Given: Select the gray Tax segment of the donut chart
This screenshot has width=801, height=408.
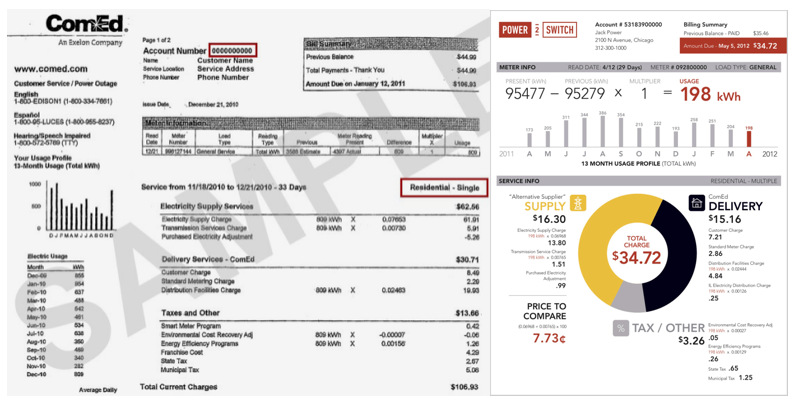Looking at the screenshot, I should point(628,297).
